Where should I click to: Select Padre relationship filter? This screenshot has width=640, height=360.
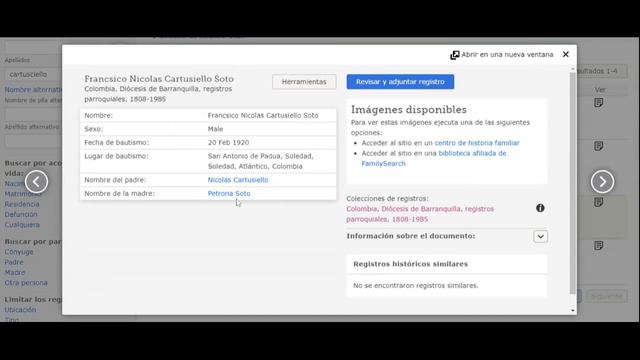click(x=14, y=262)
